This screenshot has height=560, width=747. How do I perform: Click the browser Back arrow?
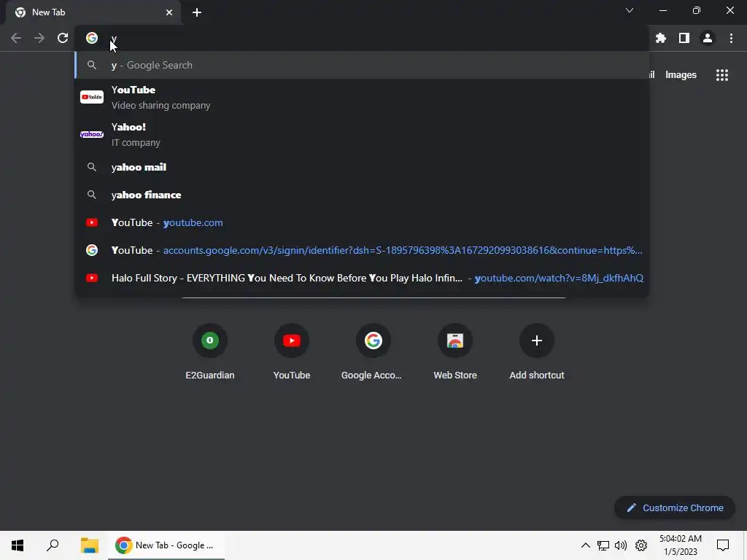tap(16, 38)
